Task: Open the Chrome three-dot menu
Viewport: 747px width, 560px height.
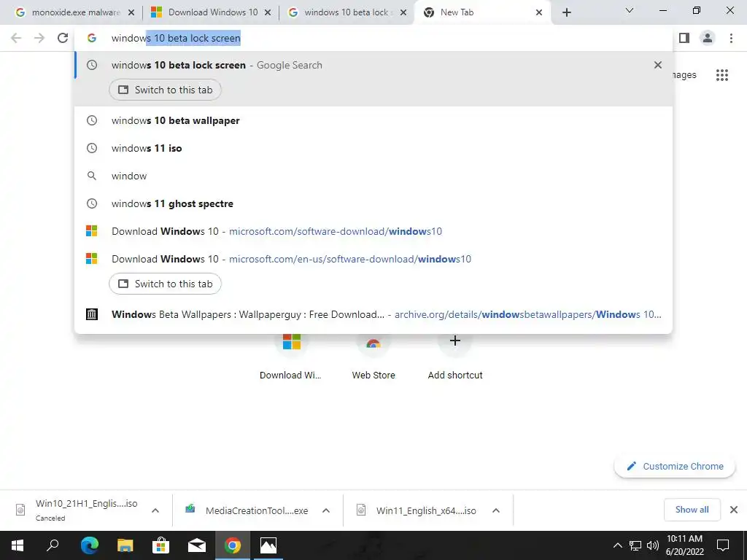Action: (731, 38)
